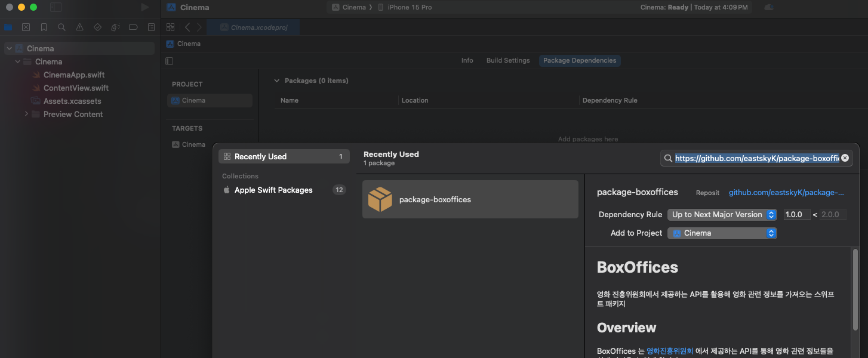This screenshot has width=868, height=358.
Task: Select the package-boxoffices result row
Action: click(470, 199)
